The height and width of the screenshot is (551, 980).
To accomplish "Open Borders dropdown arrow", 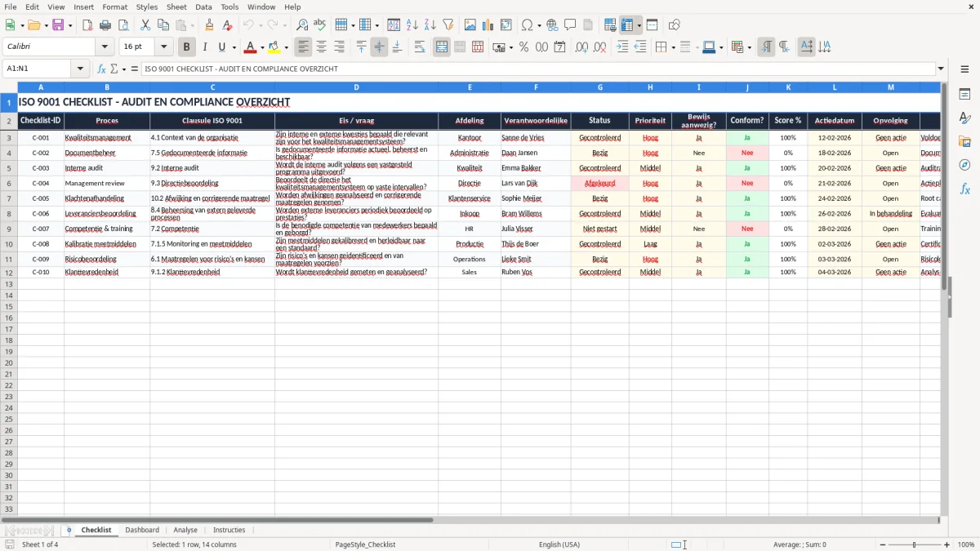I will [673, 47].
